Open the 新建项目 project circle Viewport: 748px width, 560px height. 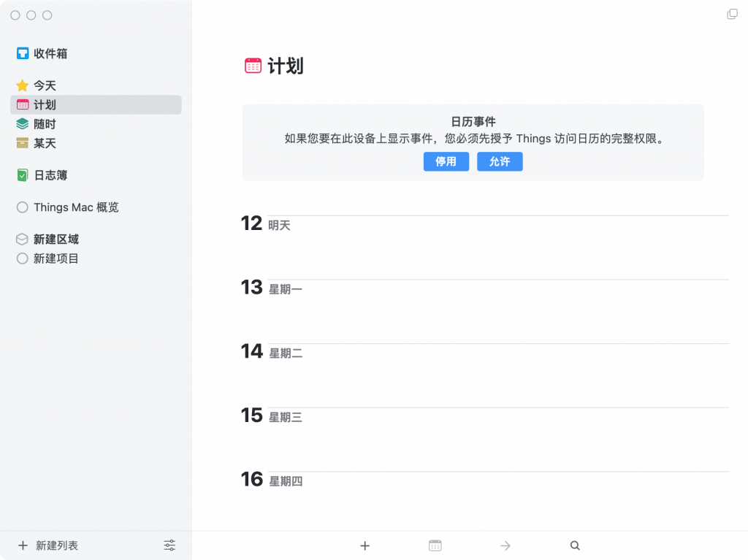pyautogui.click(x=22, y=258)
